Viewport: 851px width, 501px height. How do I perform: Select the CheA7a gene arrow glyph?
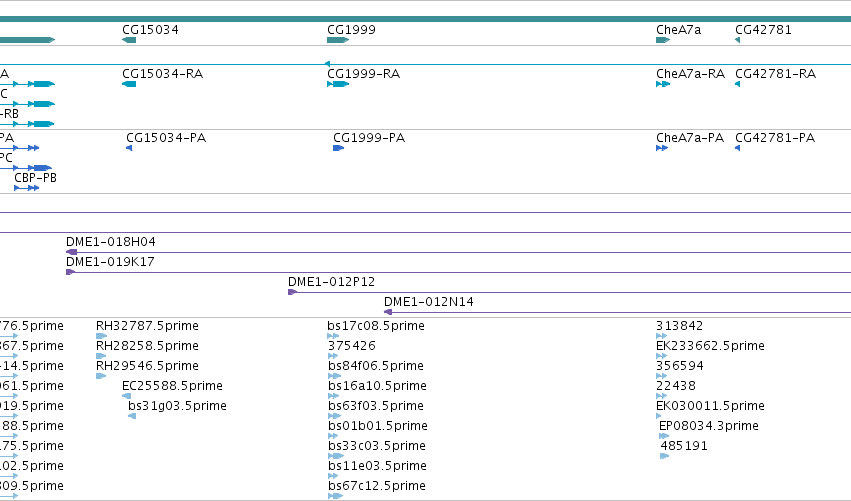[x=663, y=40]
